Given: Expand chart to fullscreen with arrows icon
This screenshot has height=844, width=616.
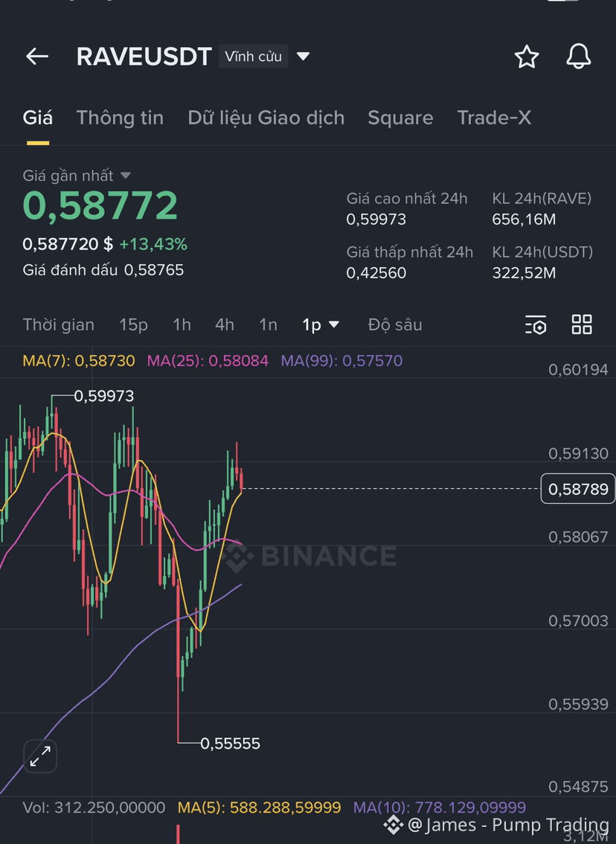Looking at the screenshot, I should [40, 756].
